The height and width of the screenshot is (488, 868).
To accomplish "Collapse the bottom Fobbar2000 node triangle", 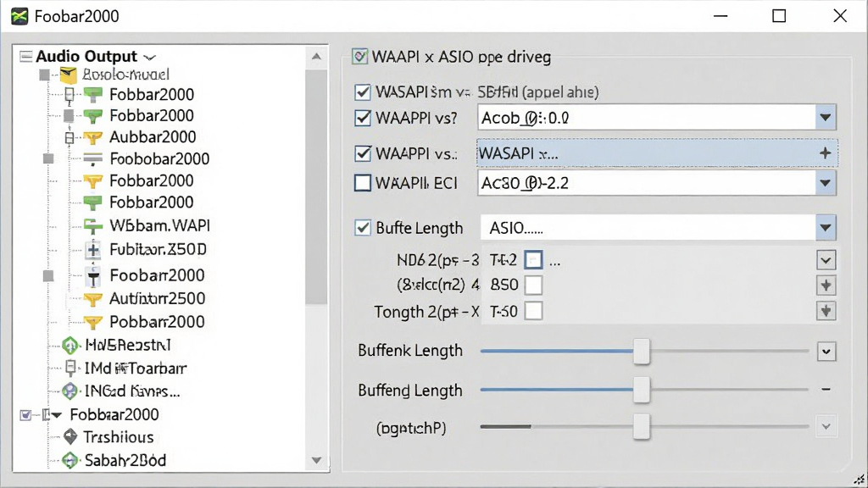I will pos(57,415).
